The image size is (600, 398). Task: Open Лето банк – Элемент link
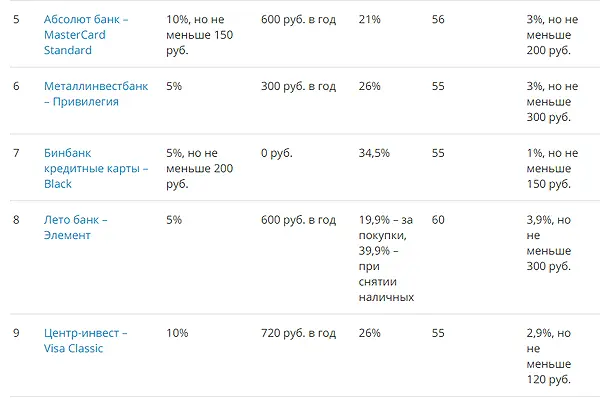pyautogui.click(x=76, y=227)
